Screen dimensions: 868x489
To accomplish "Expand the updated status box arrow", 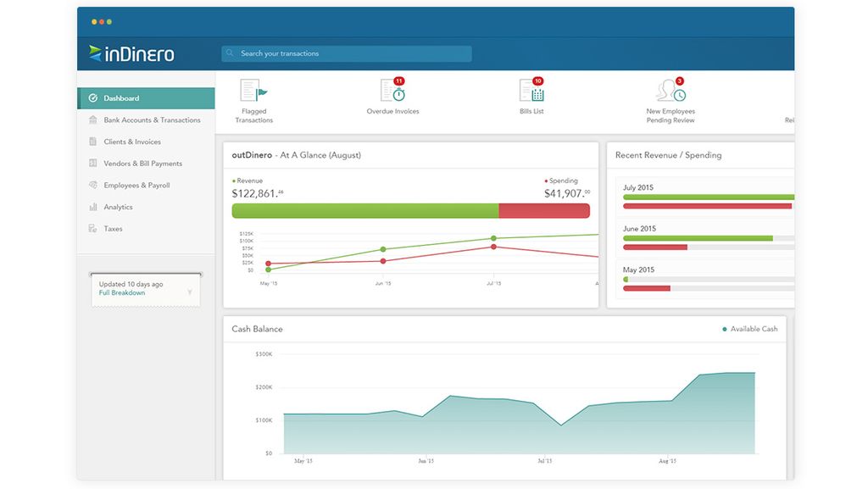I will click(x=190, y=292).
